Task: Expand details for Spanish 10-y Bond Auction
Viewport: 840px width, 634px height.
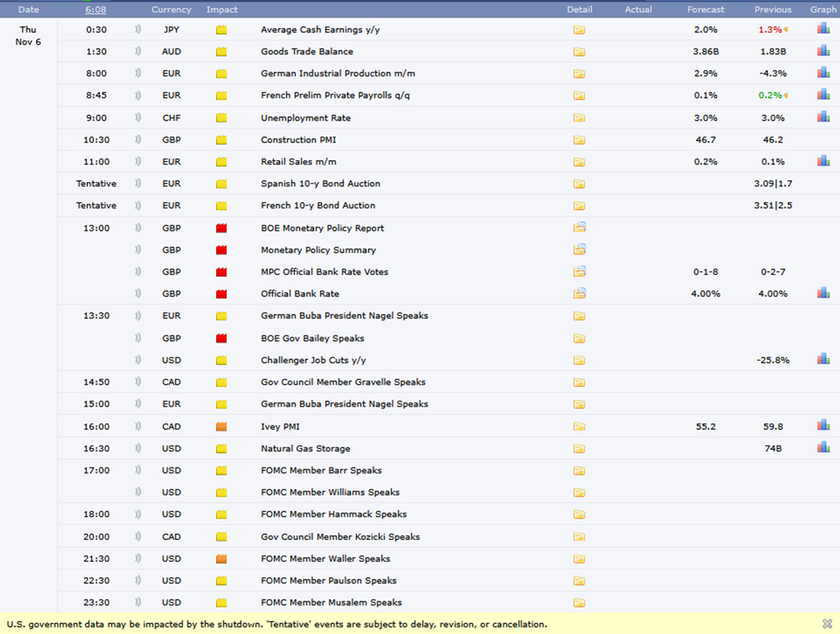Action: click(x=579, y=184)
